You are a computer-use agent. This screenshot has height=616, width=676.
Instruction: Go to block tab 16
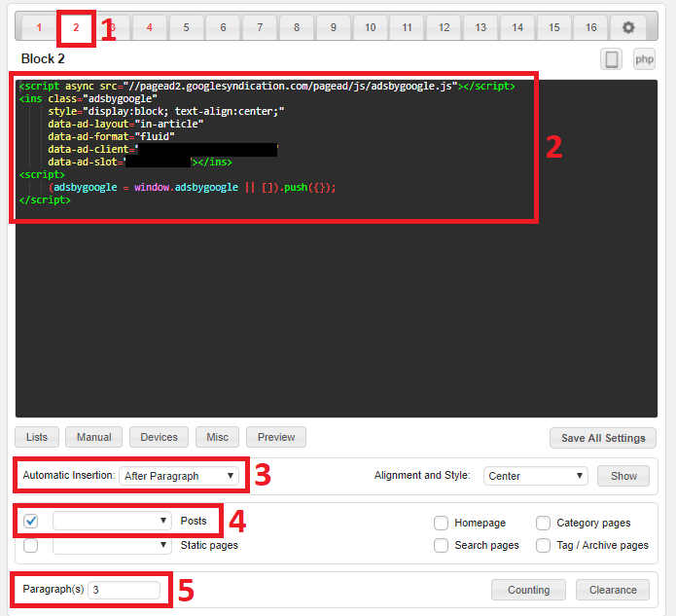pos(590,27)
